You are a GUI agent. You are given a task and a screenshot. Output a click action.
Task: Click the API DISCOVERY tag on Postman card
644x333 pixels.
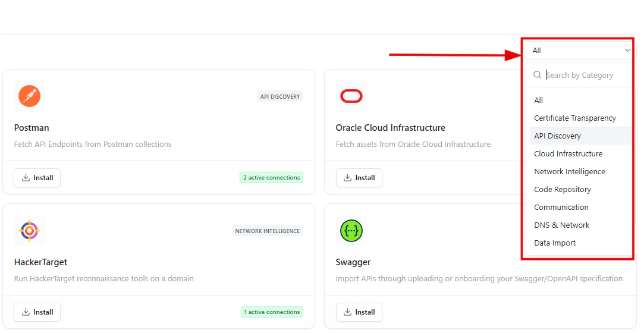(x=280, y=96)
